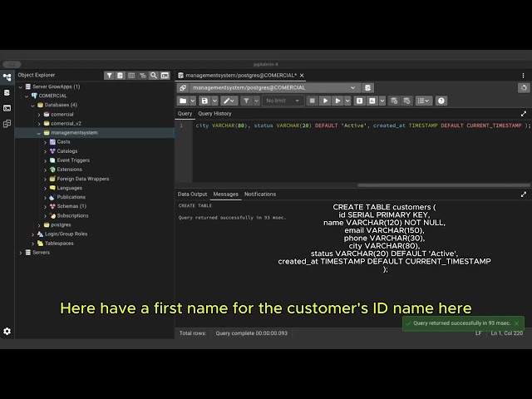Viewport: 532px width, 399px height.
Task: Click View Data table icon in Object Explorer
Action: tap(131, 76)
